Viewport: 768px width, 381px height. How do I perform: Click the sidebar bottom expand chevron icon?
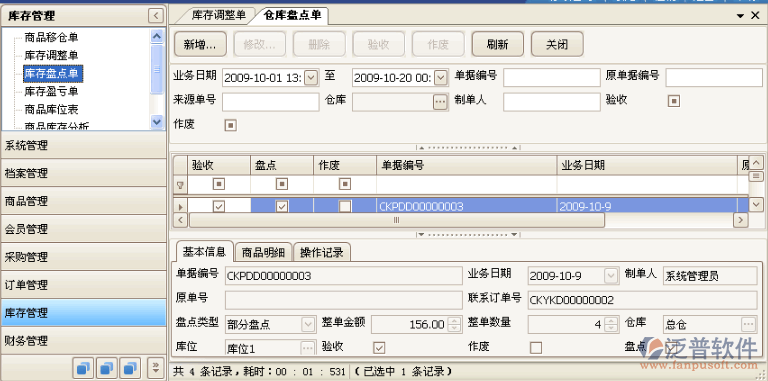pyautogui.click(x=156, y=367)
